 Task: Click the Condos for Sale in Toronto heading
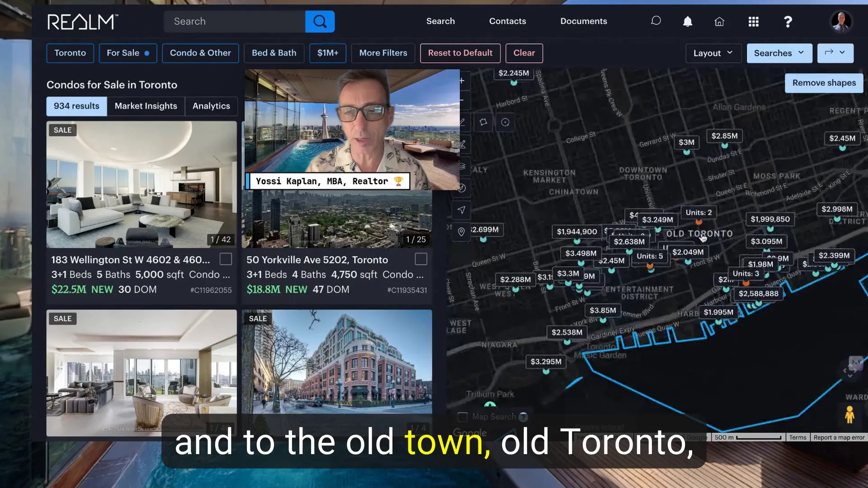112,85
